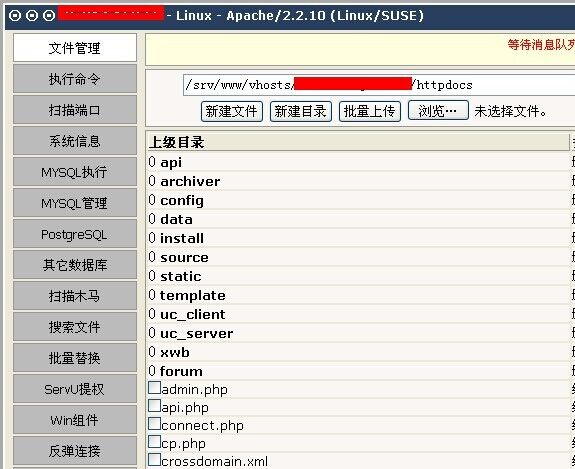The width and height of the screenshot is (575, 469).
Task: Open the 搜索文件 sidebar item
Action: tap(75, 327)
